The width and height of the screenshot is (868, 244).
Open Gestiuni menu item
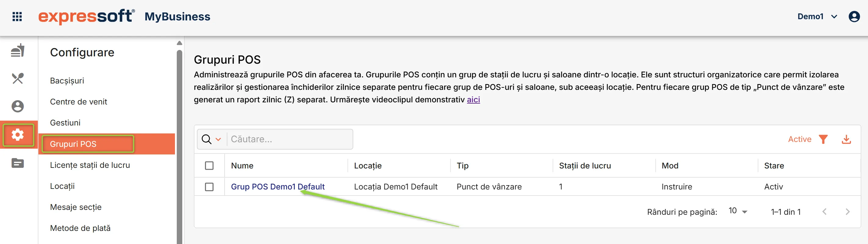click(x=65, y=123)
